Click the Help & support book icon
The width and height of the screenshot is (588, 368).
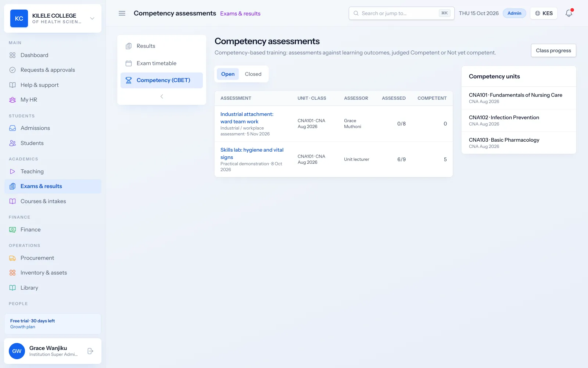(12, 85)
